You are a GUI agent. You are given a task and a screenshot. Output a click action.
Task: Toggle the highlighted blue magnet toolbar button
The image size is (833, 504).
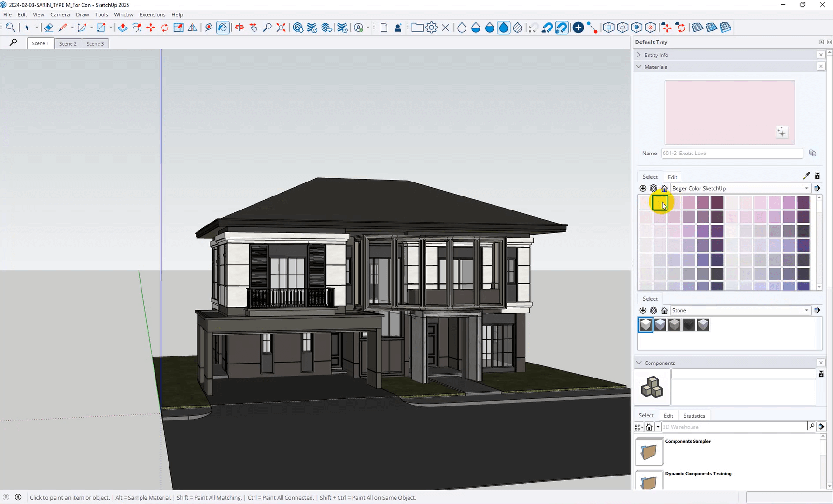point(562,28)
